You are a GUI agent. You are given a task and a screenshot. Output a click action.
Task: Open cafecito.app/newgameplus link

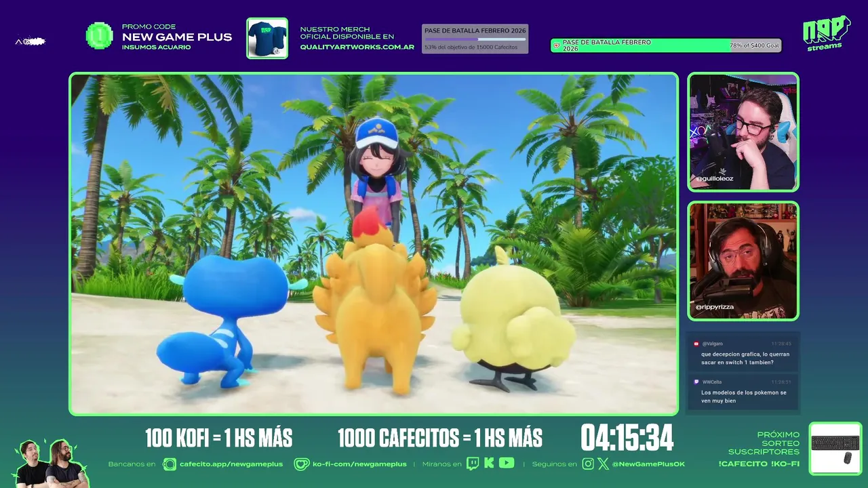click(231, 464)
